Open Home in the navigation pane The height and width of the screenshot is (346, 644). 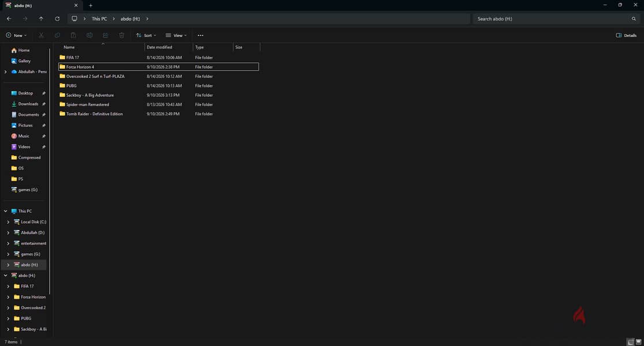pos(21,51)
